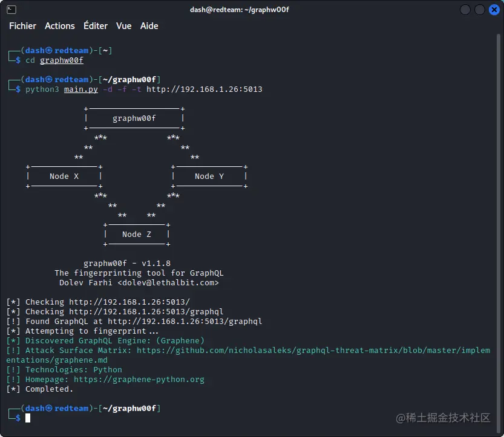Screen dimensions: 504x437
Task: Click 'Checking http://192.168.1.26:5013/' line
Action: pos(98,302)
